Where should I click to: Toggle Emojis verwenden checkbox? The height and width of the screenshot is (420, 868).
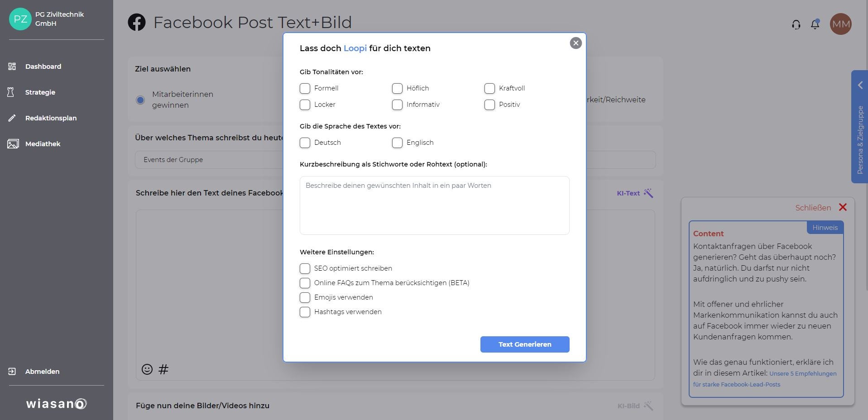click(x=305, y=297)
